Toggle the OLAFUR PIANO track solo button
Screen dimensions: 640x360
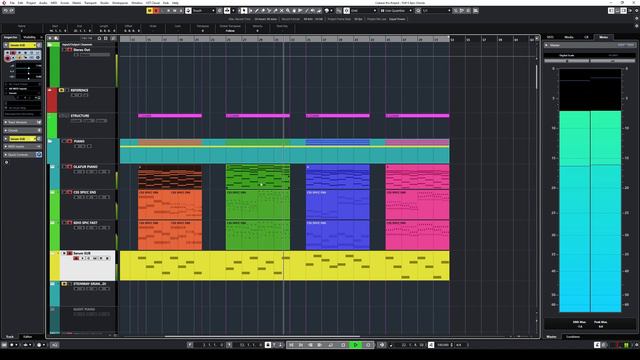(x=69, y=167)
